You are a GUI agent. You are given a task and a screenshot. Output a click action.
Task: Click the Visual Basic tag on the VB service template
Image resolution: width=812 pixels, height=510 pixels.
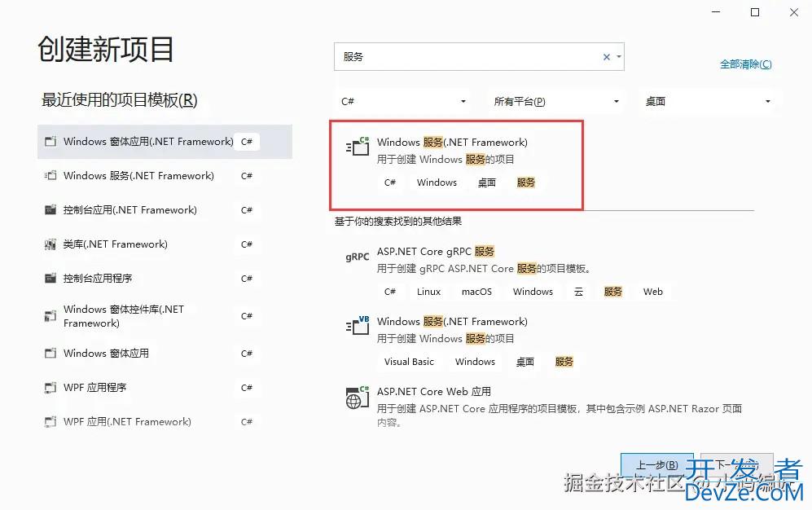[409, 362]
